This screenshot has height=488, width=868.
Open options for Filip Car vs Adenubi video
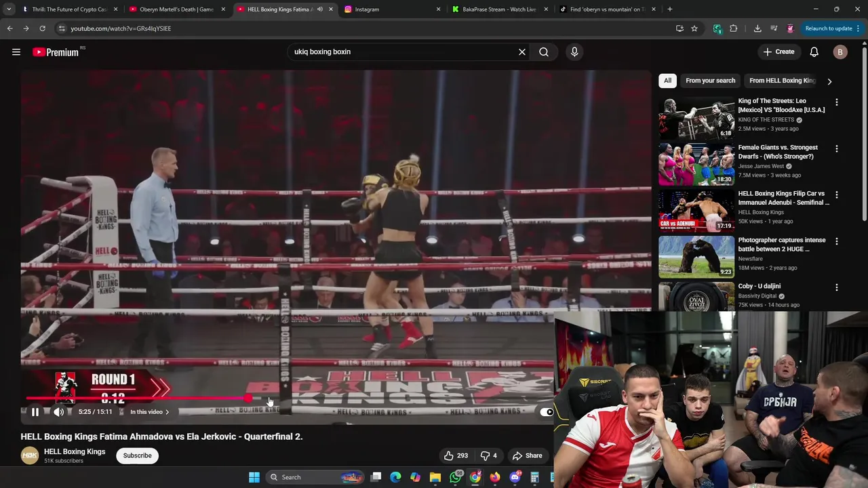[836, 195]
